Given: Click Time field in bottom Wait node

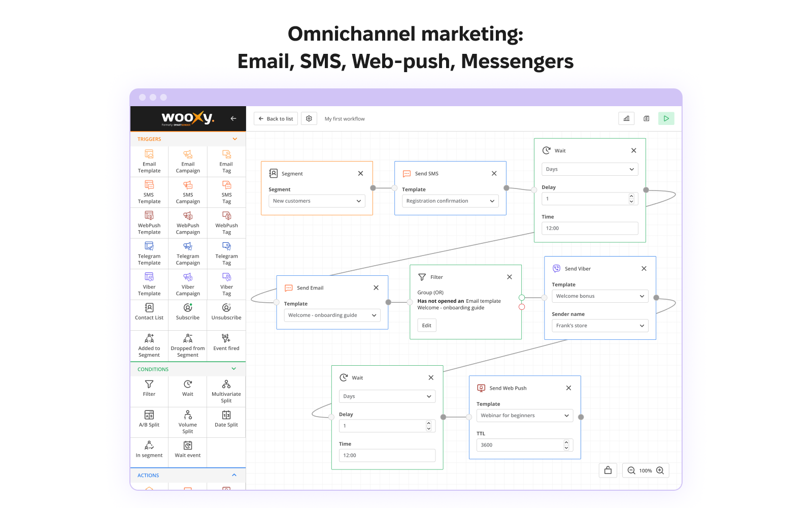Looking at the screenshot, I should point(387,456).
